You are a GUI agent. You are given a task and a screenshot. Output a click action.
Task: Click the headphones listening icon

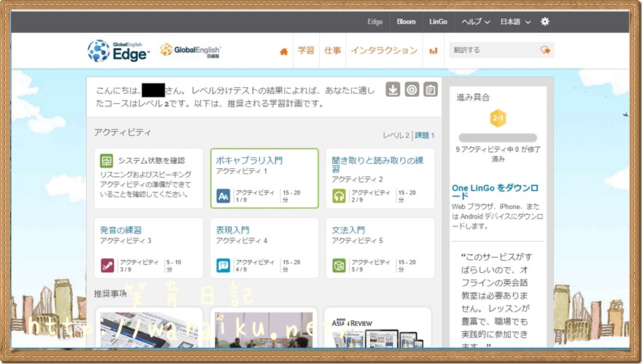tap(339, 196)
